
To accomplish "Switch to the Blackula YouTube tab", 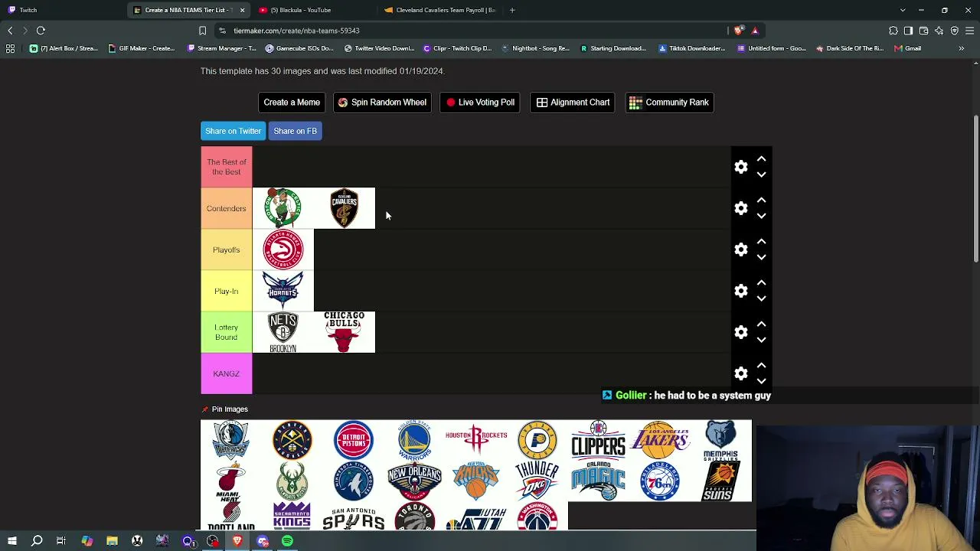I will coord(314,10).
